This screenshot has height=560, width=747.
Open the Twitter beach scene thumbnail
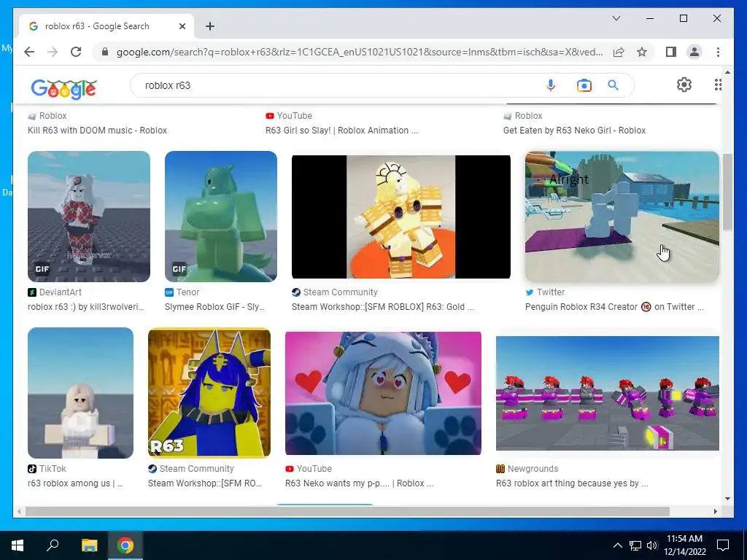tap(622, 216)
